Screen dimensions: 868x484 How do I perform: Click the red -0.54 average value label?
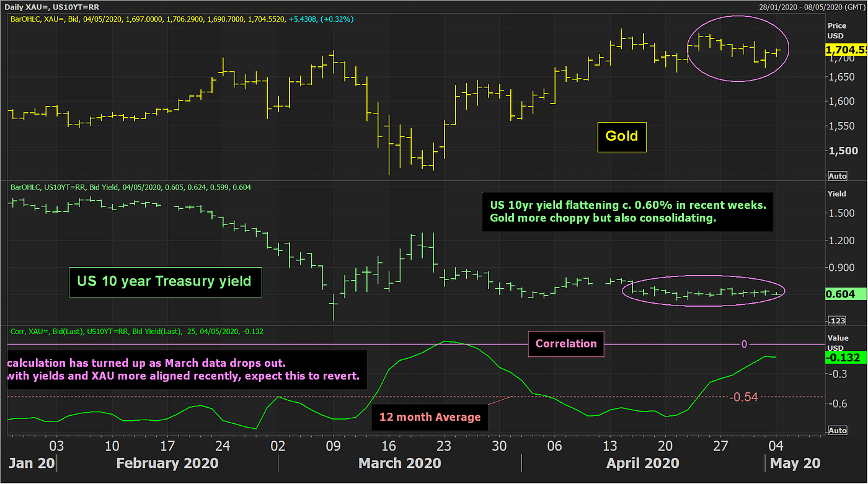(x=744, y=397)
